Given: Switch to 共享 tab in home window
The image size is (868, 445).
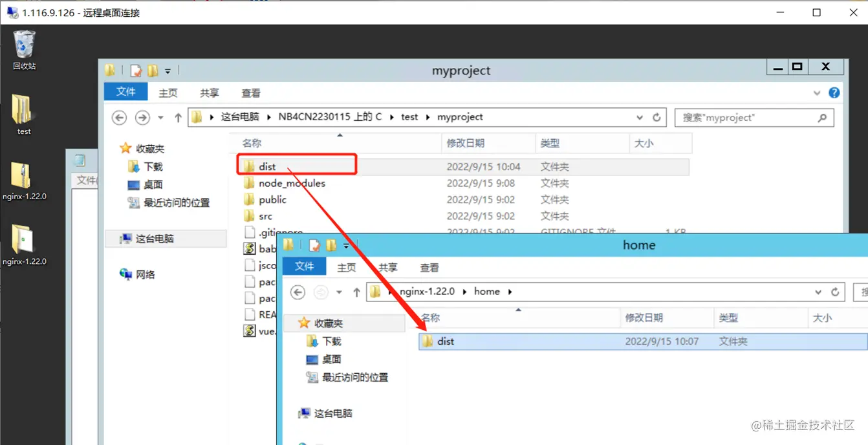Looking at the screenshot, I should point(388,268).
